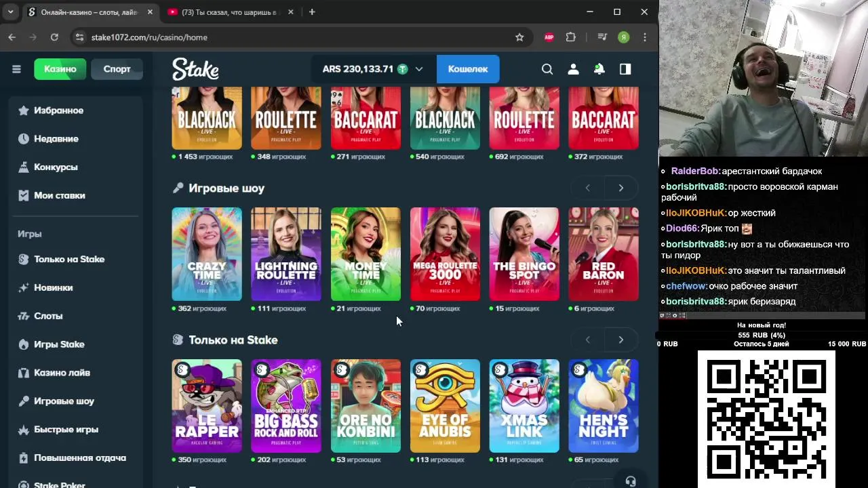Screen dimensions: 868x488
Task: Expand the ARS balance currency dropdown
Action: (419, 69)
